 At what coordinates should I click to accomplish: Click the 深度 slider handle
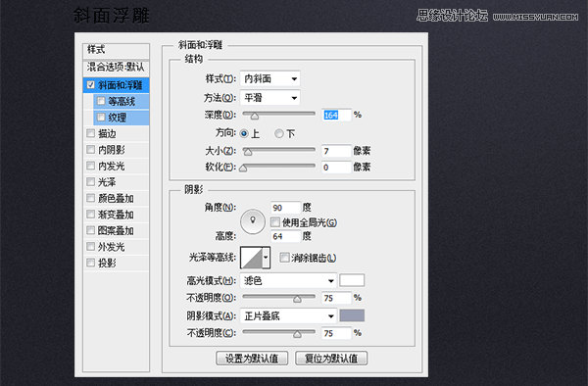pos(255,116)
